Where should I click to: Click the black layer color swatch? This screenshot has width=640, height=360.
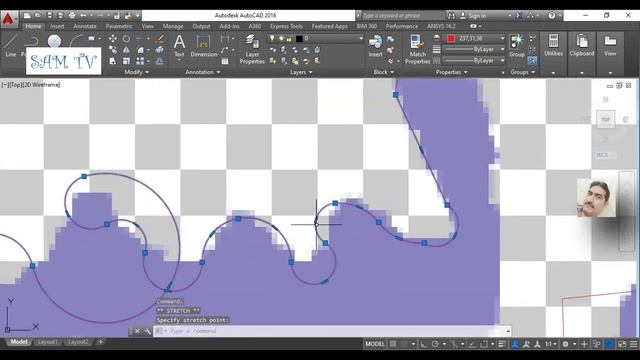[299, 38]
